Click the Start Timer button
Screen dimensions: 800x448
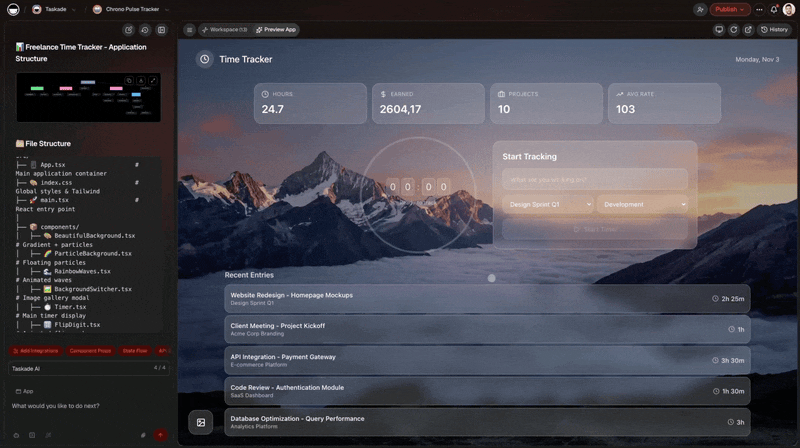tap(595, 230)
